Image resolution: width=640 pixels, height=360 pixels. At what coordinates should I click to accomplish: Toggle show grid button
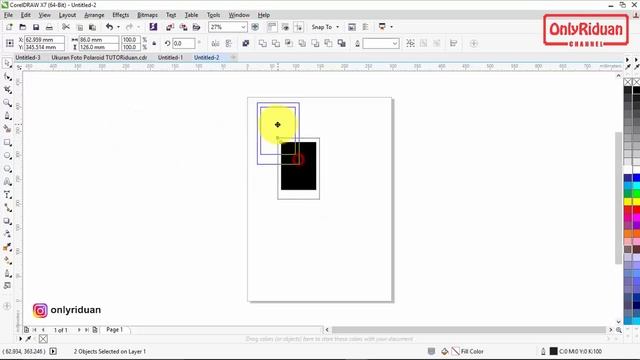(285, 27)
